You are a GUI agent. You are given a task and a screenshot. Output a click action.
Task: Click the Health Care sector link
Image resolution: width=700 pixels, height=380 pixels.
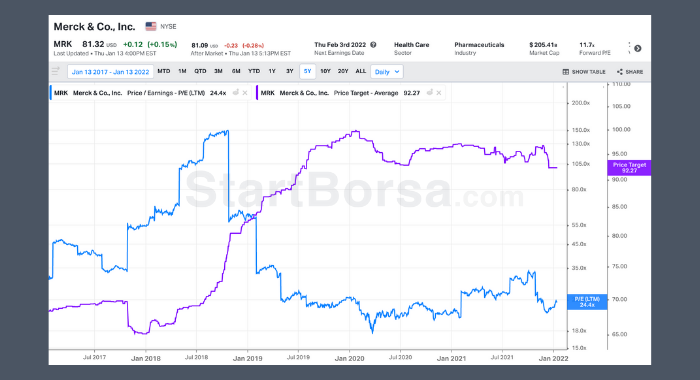(x=411, y=45)
